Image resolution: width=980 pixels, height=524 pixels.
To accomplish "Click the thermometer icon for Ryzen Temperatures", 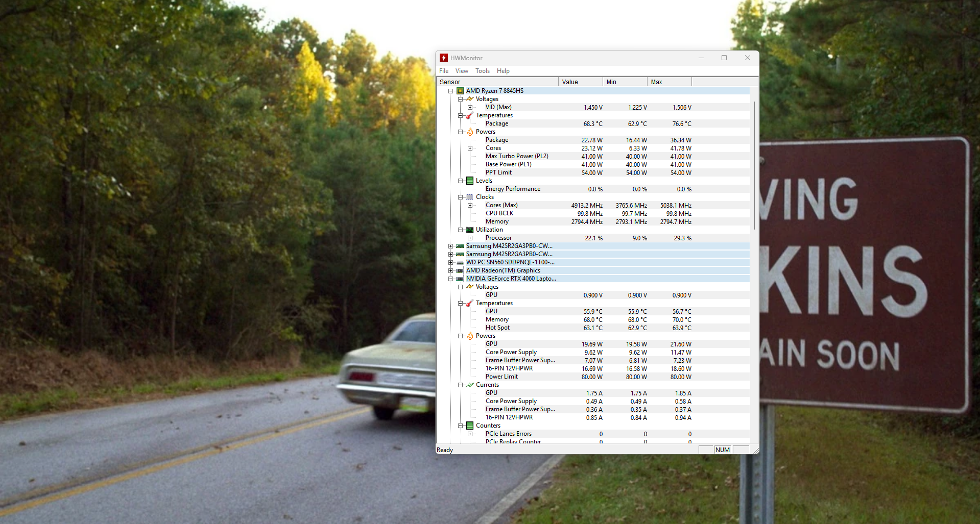I will (x=470, y=115).
